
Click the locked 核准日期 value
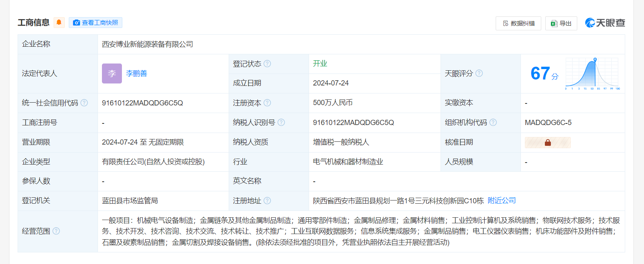(548, 143)
